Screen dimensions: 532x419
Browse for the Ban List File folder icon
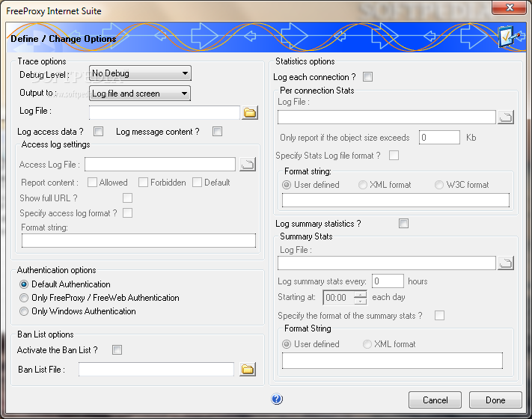pyautogui.click(x=248, y=369)
